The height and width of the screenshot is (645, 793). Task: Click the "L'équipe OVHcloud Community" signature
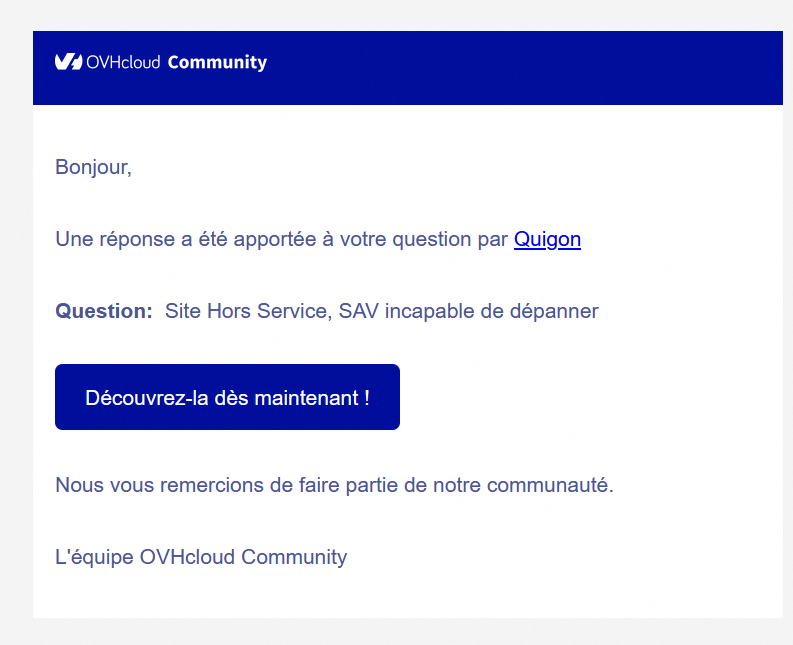pos(201,557)
